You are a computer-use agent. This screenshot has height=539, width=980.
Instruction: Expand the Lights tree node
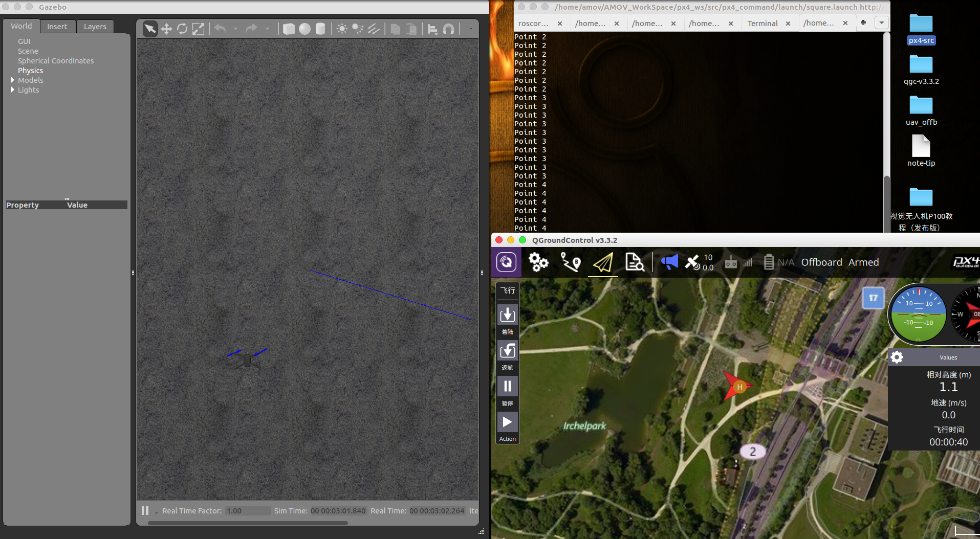coord(13,89)
